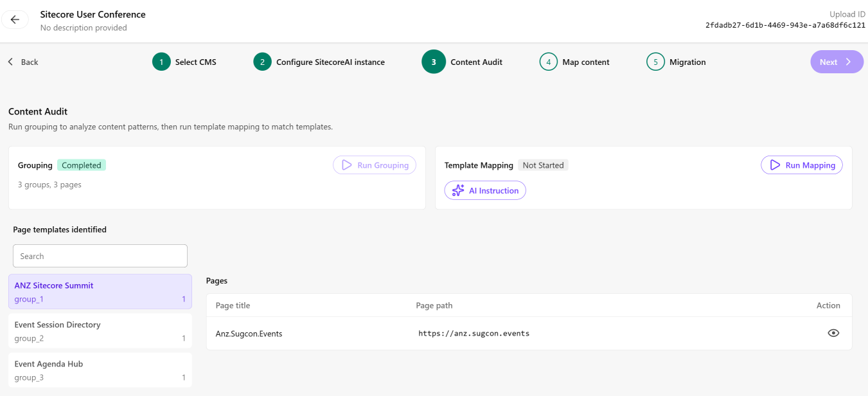
Task: Select the ANZ Sitecore Summit group
Action: [100, 292]
